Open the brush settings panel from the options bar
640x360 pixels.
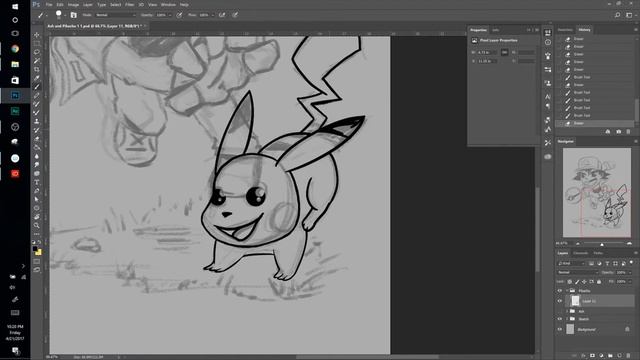[73, 15]
